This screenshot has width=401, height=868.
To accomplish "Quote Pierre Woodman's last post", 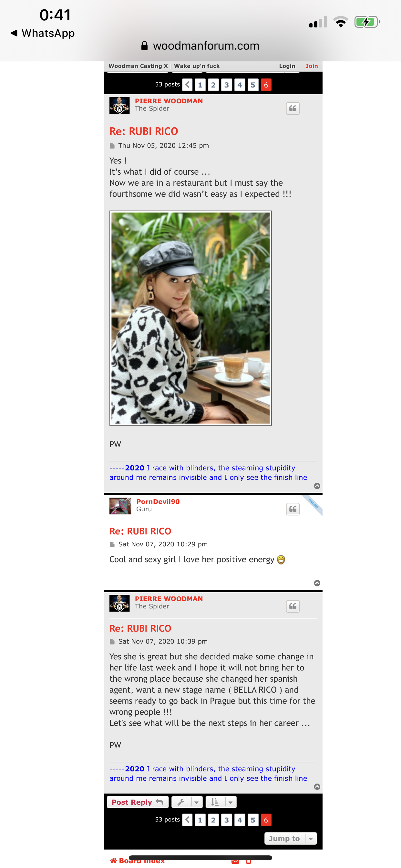I will click(293, 606).
